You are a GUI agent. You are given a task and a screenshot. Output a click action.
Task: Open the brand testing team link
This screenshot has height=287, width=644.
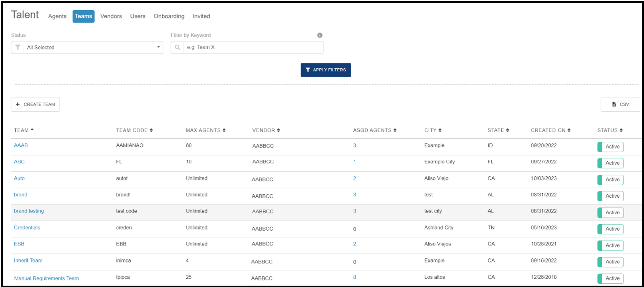29,211
